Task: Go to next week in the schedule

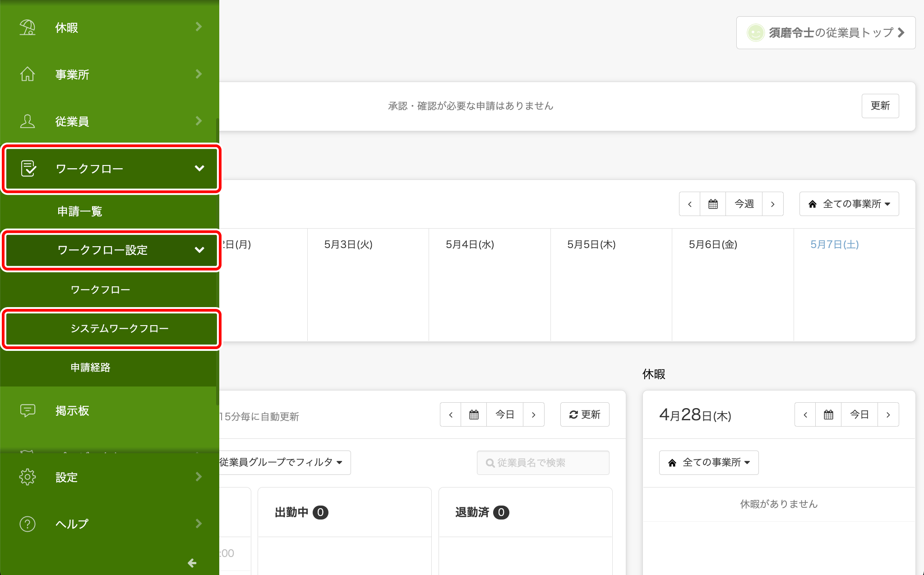Action: tap(773, 204)
